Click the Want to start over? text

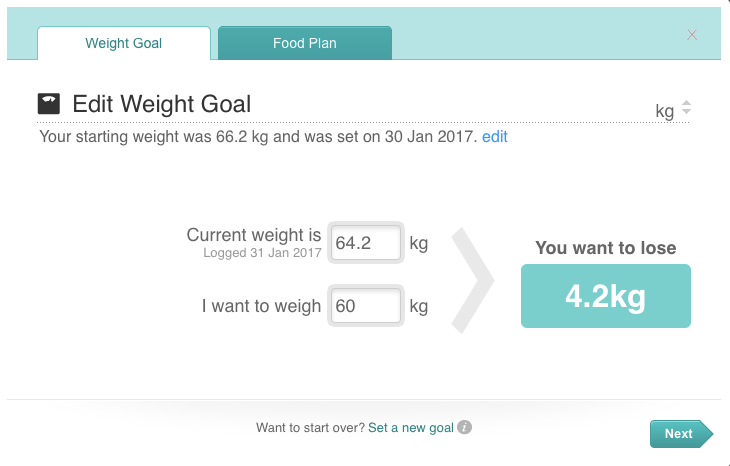310,427
